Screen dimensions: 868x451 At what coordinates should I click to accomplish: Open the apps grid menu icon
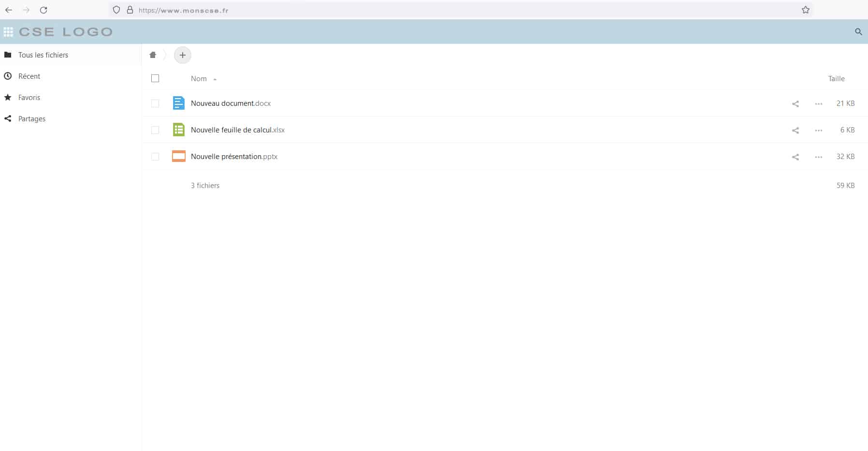click(8, 32)
